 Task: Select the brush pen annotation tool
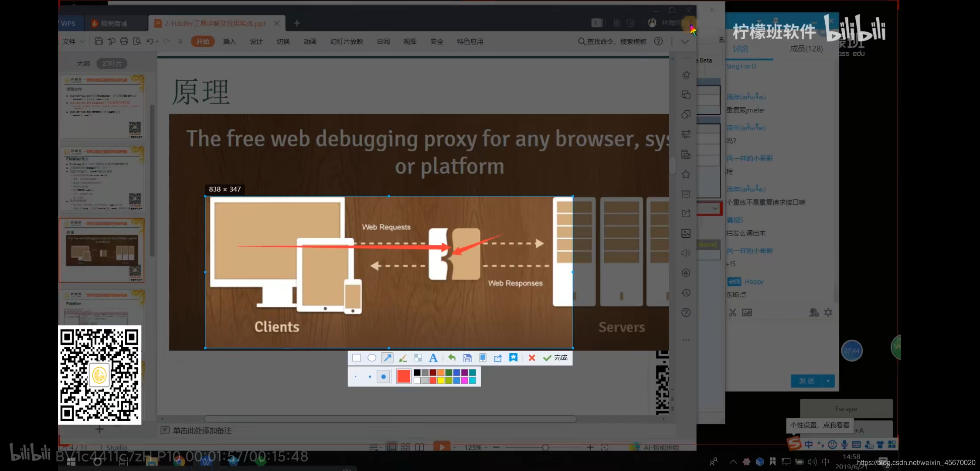403,358
